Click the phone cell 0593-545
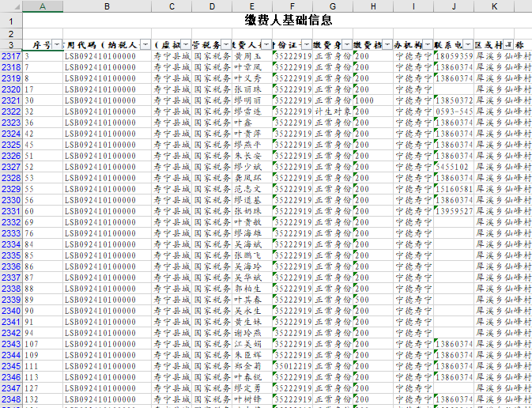Screen dimensions: 532x408 coord(455,111)
